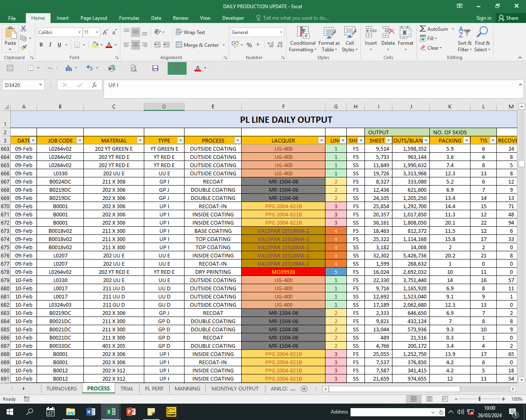The image size is (526, 420).
Task: Click the Increase Font Size icon
Action: (x=105, y=32)
